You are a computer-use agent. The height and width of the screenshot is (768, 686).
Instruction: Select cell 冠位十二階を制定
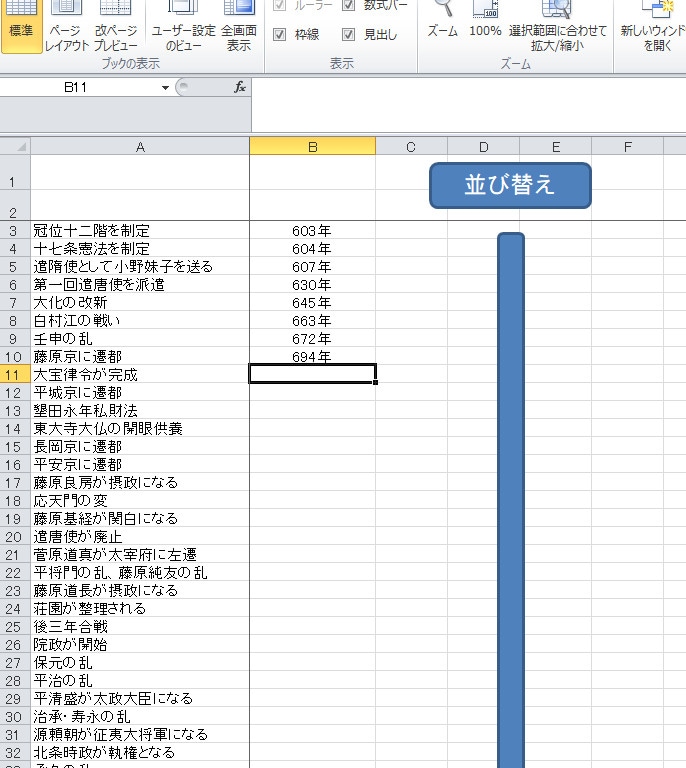pyautogui.click(x=140, y=230)
